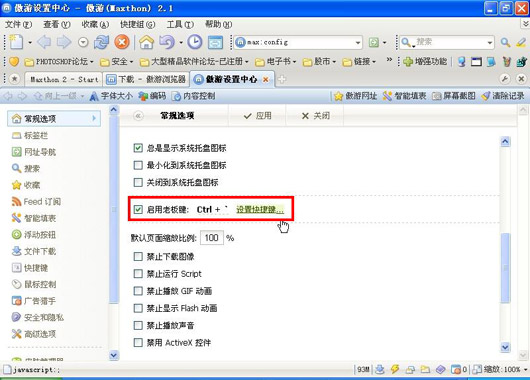Viewport: 530px width, 380px height.
Task: Expand the address bar dropdown arrow
Action: pos(358,43)
